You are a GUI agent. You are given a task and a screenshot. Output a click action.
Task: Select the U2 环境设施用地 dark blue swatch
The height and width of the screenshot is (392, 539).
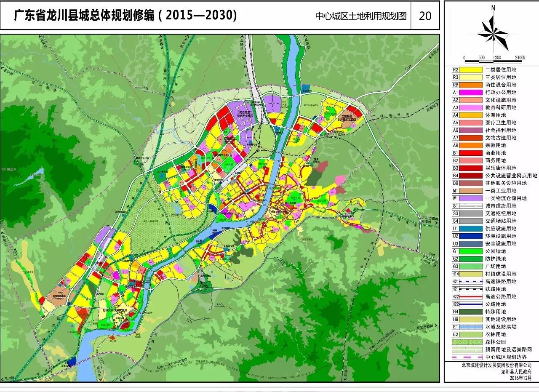471,237
